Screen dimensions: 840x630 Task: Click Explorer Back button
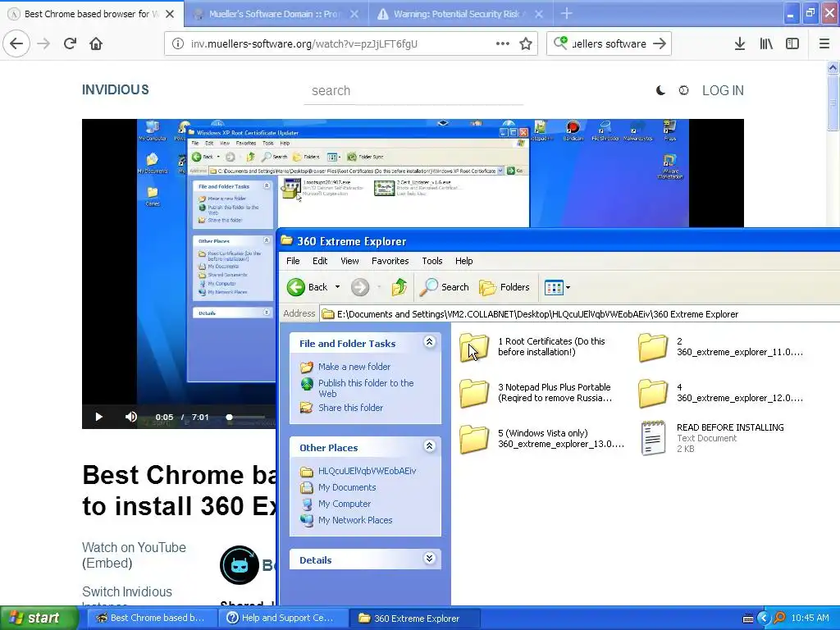tap(308, 287)
